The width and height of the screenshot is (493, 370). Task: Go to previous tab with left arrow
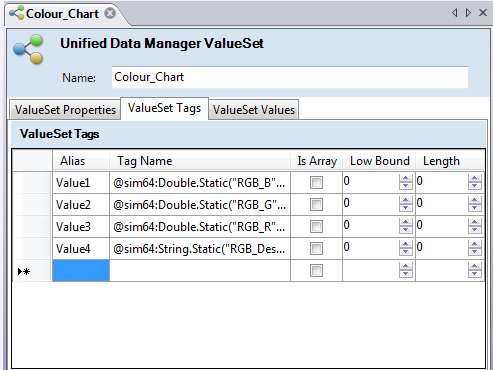click(454, 13)
